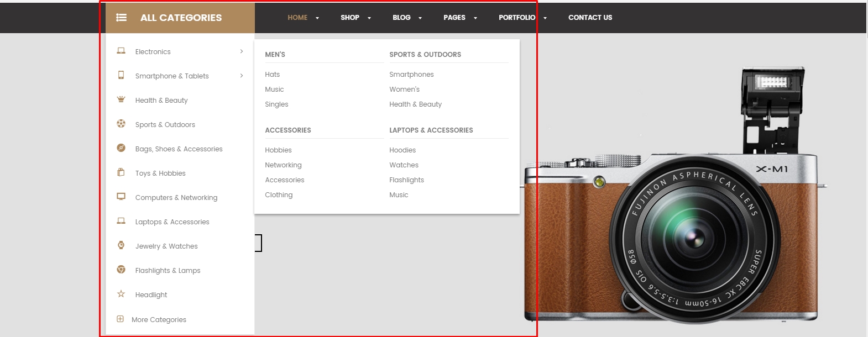Open the Portfolio dropdown arrow
868x337 pixels.
(x=545, y=18)
